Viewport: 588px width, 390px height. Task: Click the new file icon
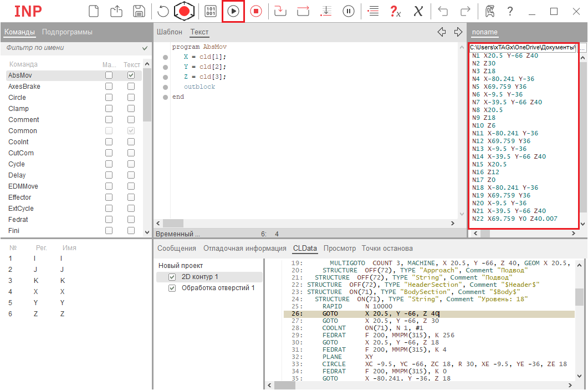[94, 11]
